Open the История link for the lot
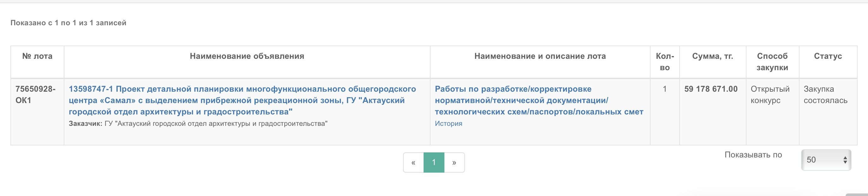 448,124
